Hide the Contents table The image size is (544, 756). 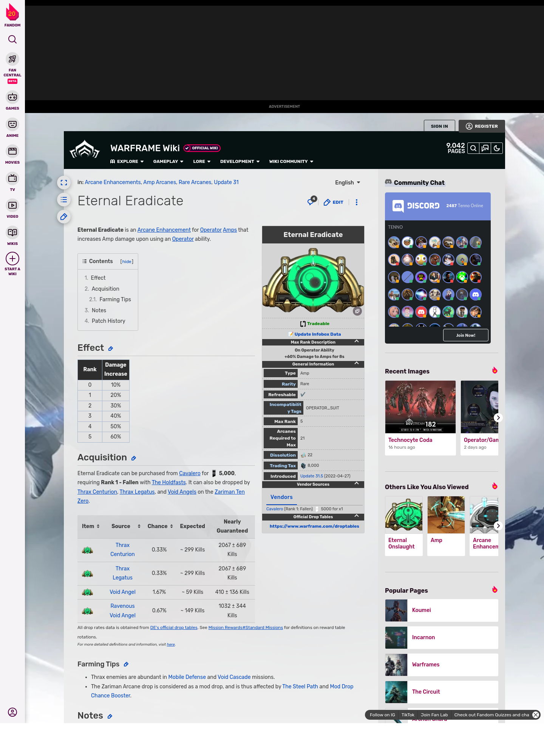[x=127, y=262]
